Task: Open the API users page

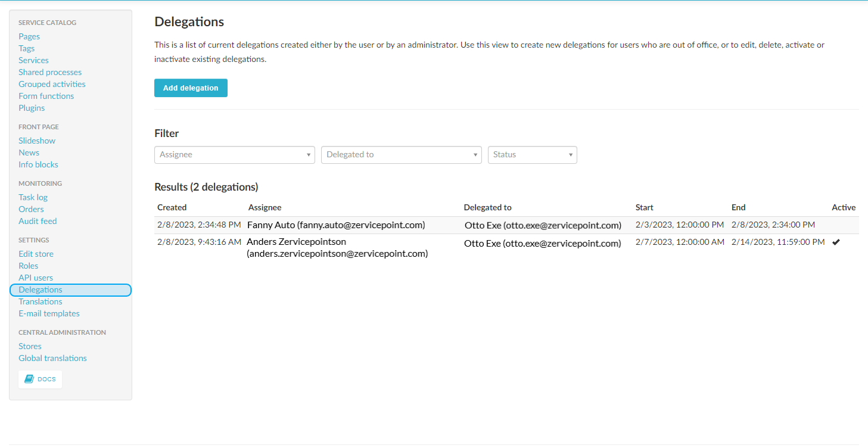Action: pyautogui.click(x=36, y=278)
